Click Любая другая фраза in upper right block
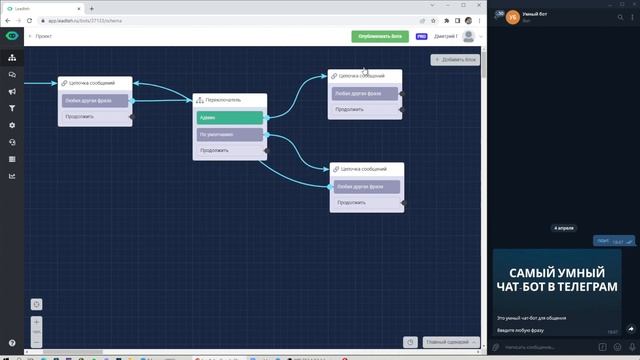This screenshot has width=640, height=360. (x=365, y=93)
